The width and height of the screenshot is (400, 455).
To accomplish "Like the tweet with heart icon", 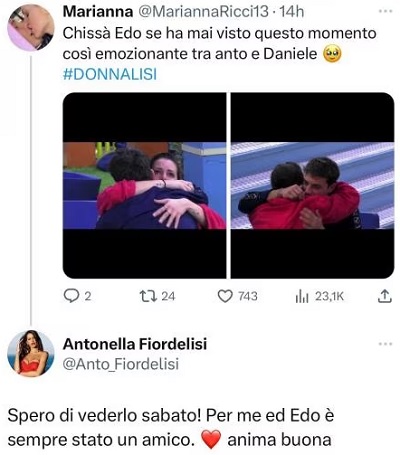I will click(225, 296).
